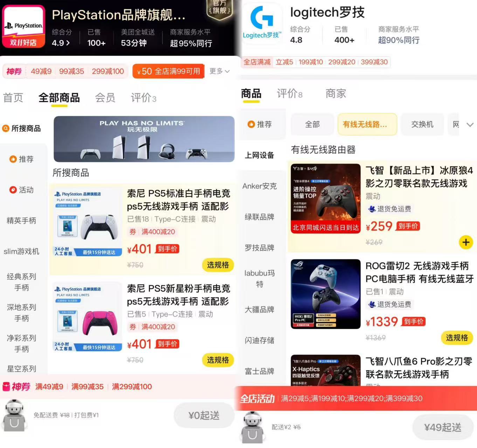Add 飞智冰原狼4 with the yellow plus icon
Image resolution: width=477 pixels, height=448 pixels.
[466, 242]
